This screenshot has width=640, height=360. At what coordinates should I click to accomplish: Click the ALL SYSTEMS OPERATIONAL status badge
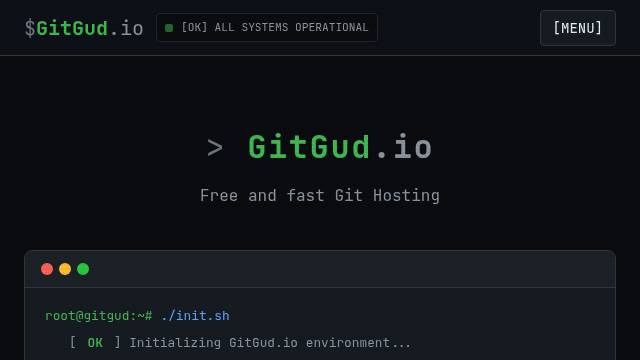267,27
